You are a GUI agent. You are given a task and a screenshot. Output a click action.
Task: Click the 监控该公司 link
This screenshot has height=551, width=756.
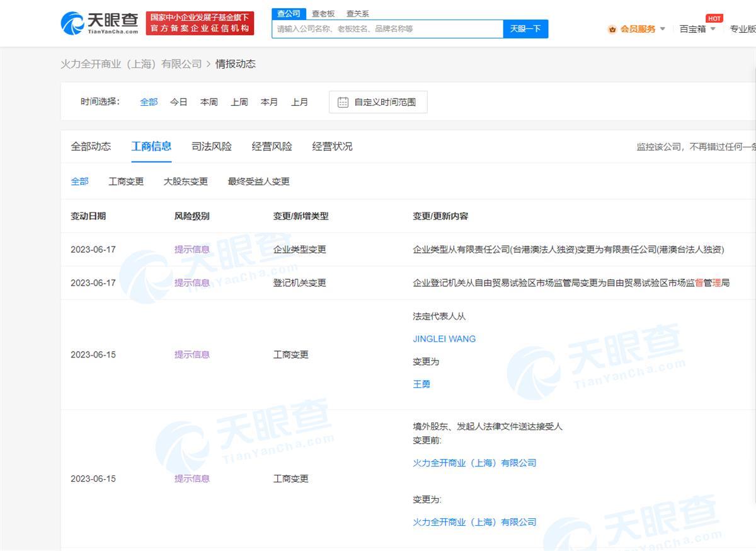pyautogui.click(x=660, y=145)
